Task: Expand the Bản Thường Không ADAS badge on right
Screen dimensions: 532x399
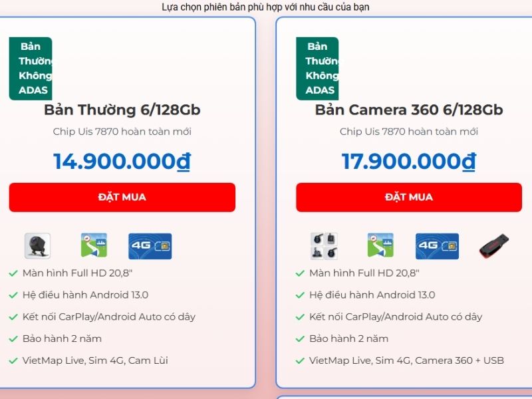Action: pos(318,66)
